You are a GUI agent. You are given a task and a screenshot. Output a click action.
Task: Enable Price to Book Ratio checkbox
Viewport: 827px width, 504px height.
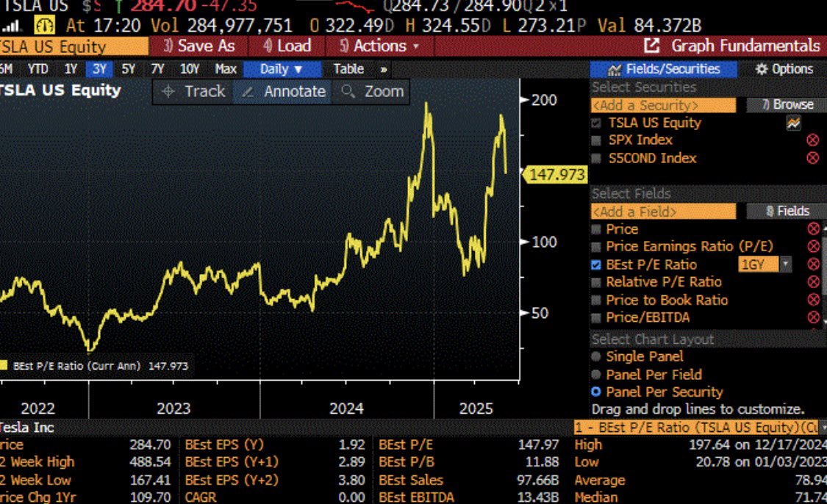(596, 300)
